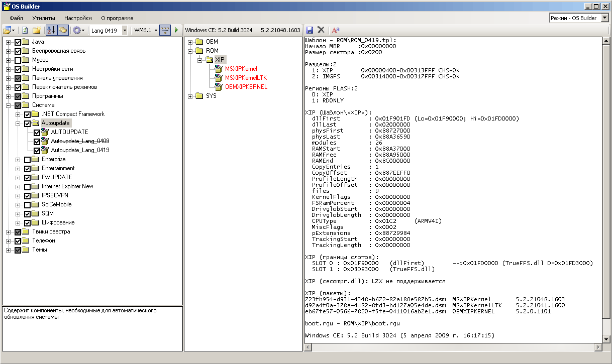Click the tree structure icon next to WM6.1
The width and height of the screenshot is (612, 364).
point(165,30)
